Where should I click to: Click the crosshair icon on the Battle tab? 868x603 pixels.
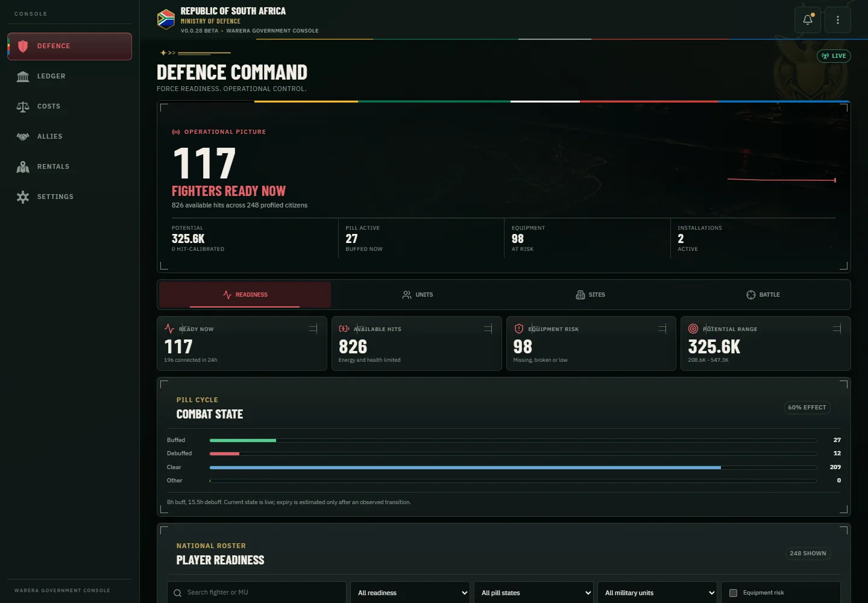pos(751,295)
